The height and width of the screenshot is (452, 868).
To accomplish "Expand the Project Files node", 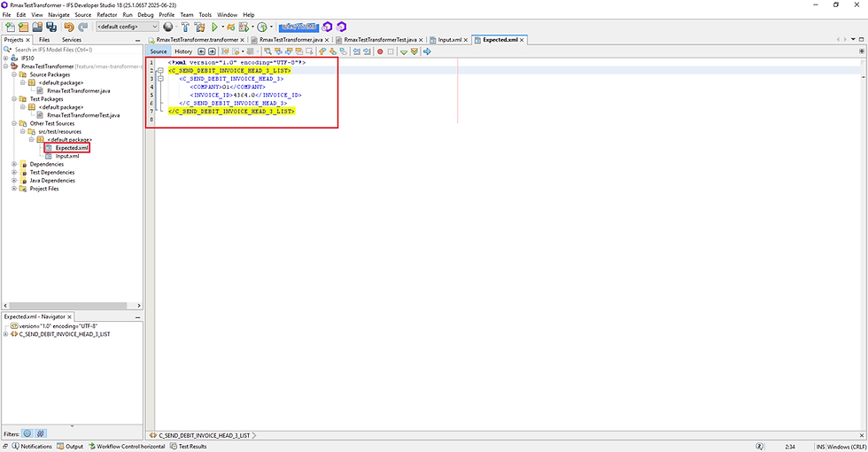I will (14, 188).
